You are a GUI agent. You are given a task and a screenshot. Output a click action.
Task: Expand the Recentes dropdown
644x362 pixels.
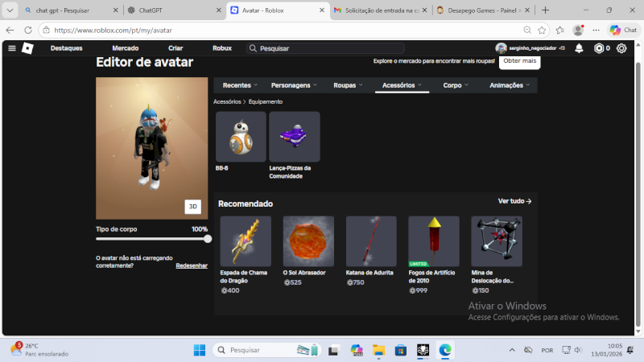240,85
